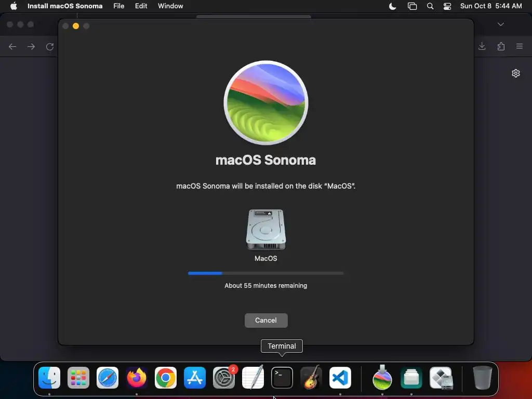Open Spotlight search in menu bar
This screenshot has height=399, width=532.
(x=430, y=6)
